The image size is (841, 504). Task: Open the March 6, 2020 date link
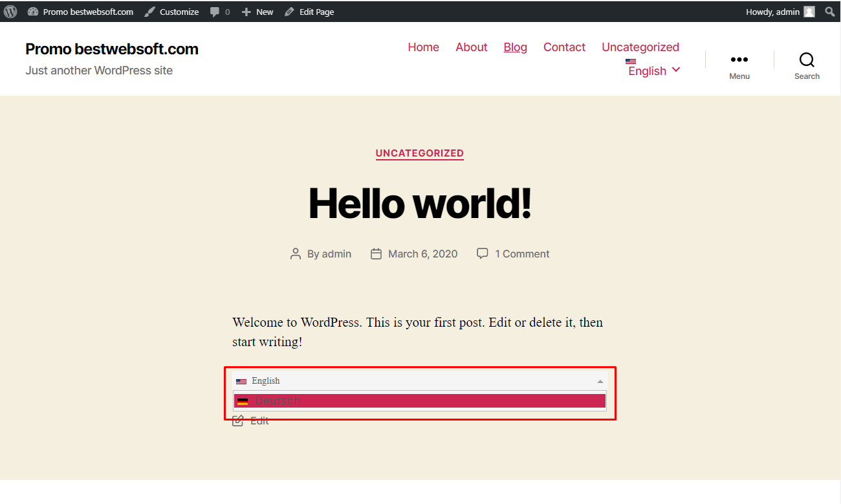(x=423, y=254)
